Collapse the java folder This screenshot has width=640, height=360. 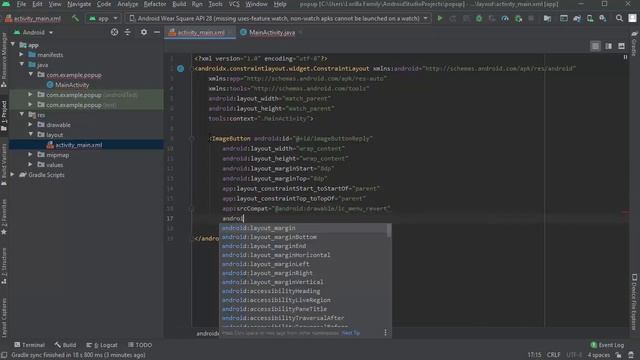tap(22, 64)
